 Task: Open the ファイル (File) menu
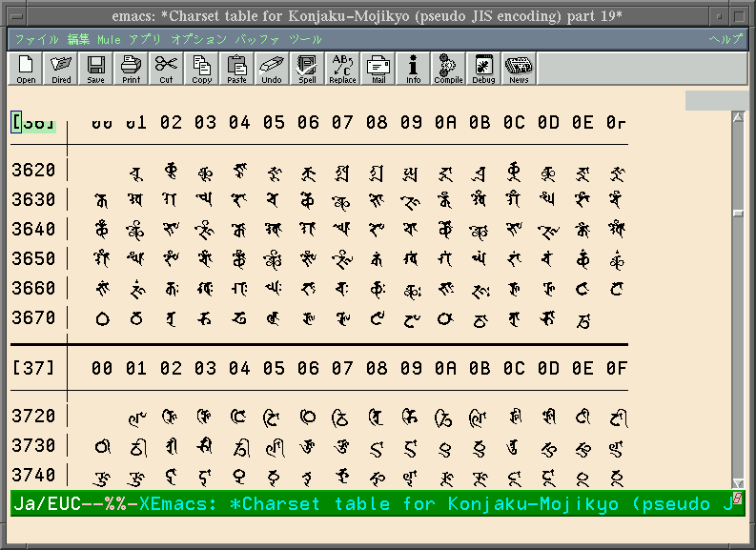coord(36,39)
